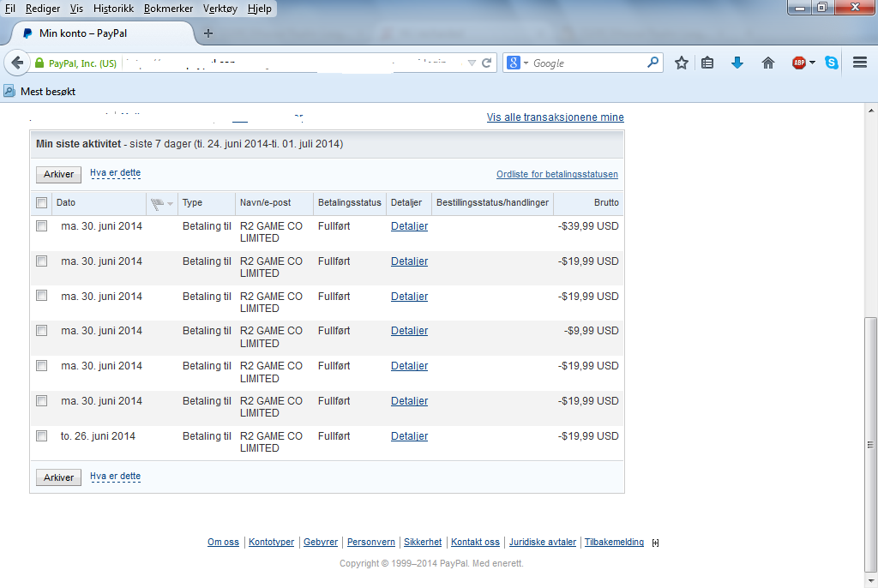This screenshot has height=588, width=878.
Task: Click the bookmark star icon
Action: pos(682,63)
